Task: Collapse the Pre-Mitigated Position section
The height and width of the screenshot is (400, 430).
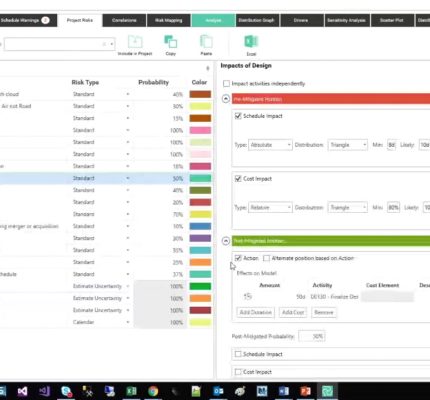Action: [226, 99]
